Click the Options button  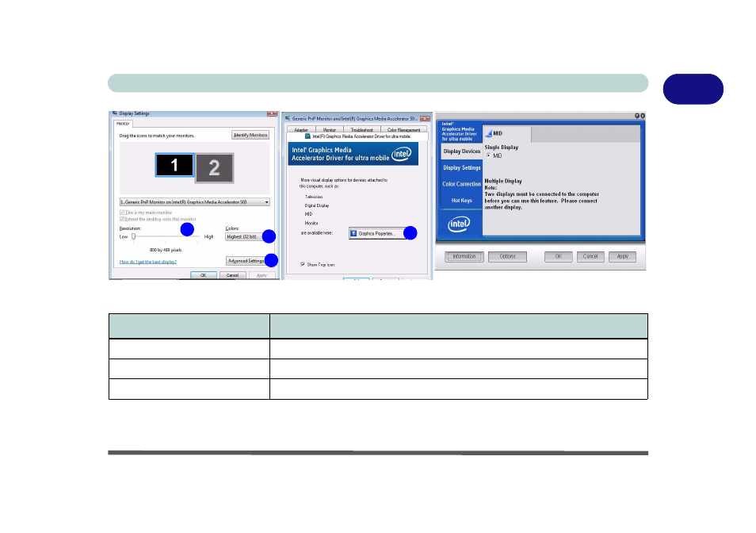pos(507,257)
